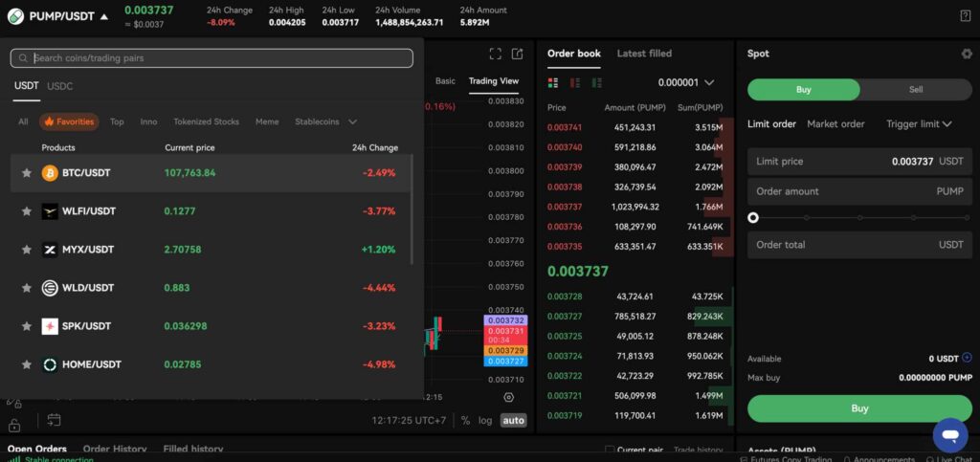Focus the search coins/trading pairs box
This screenshot has height=462, width=980.
pos(212,58)
